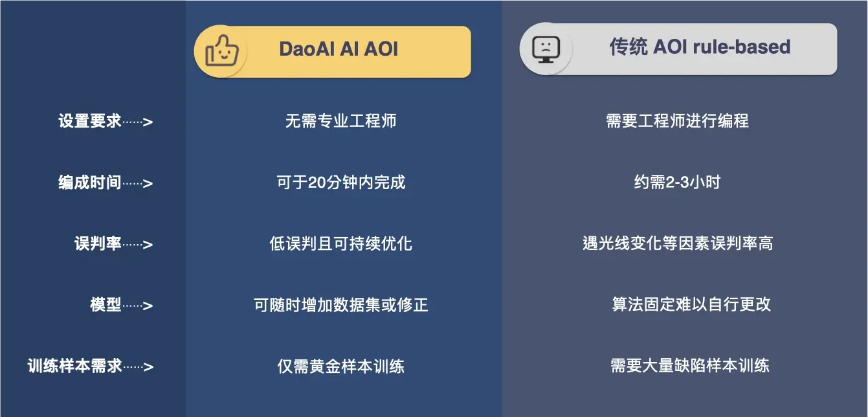This screenshot has width=868, height=417.
Task: Click the arrow after 设置要求
Action: click(x=138, y=122)
